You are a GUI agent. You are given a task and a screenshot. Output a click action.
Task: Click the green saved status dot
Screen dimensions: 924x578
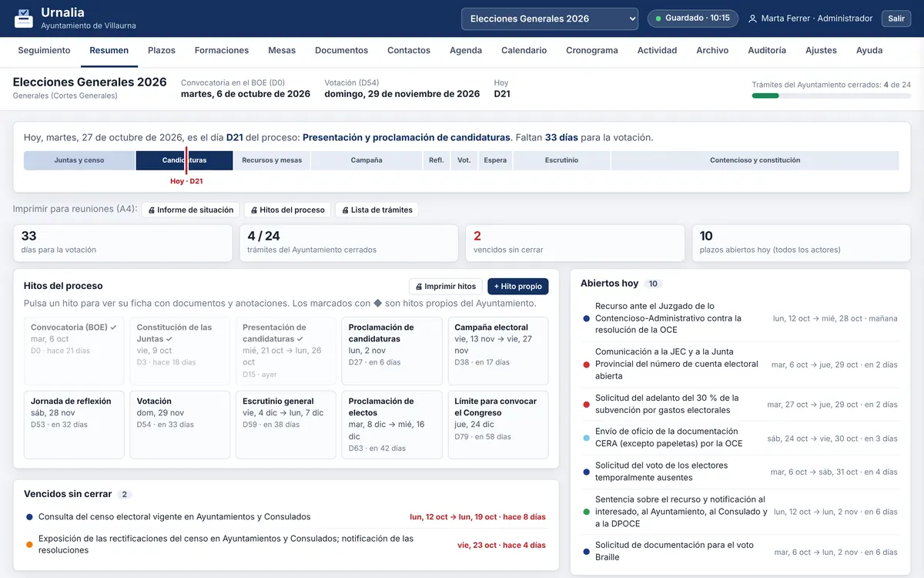click(x=658, y=18)
